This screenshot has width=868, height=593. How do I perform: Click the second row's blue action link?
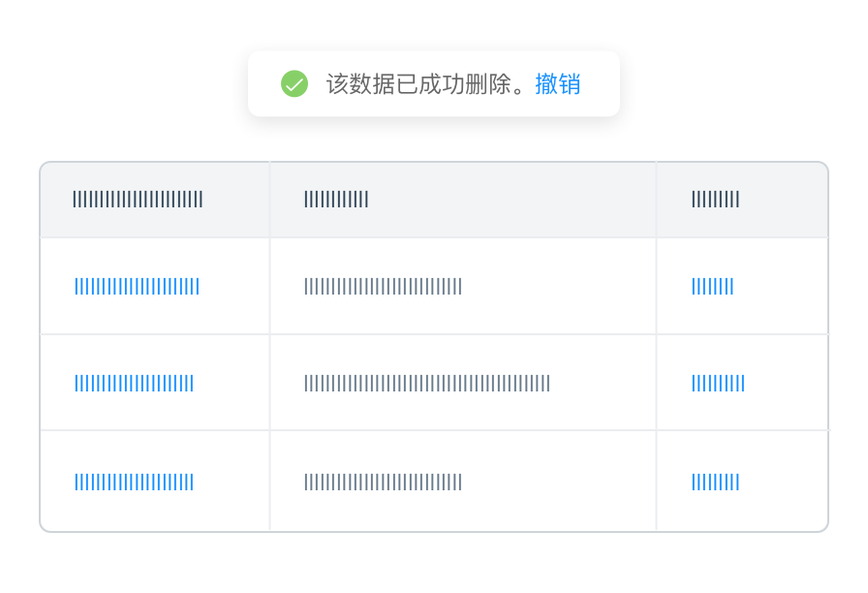pyautogui.click(x=718, y=383)
